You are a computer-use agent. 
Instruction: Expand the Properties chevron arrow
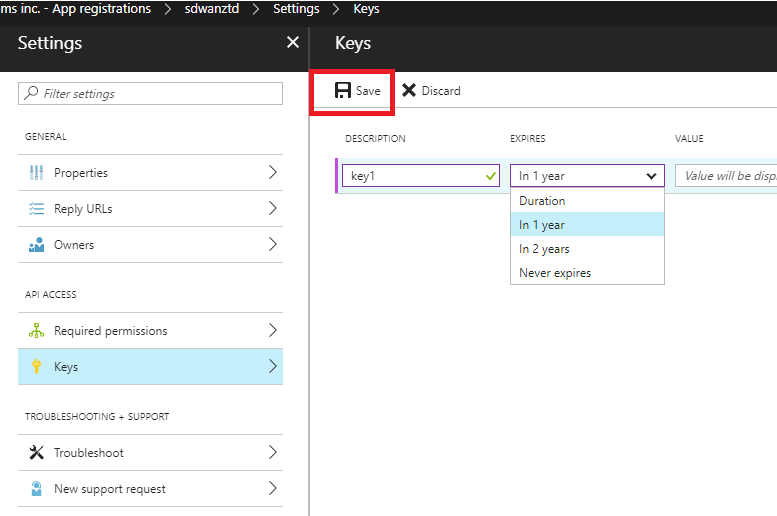click(273, 172)
